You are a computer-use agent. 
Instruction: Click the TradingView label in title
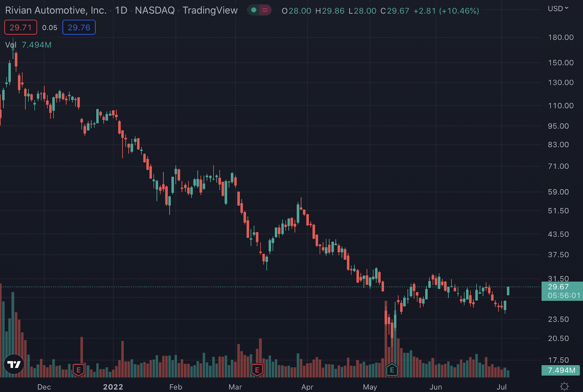[x=210, y=10]
